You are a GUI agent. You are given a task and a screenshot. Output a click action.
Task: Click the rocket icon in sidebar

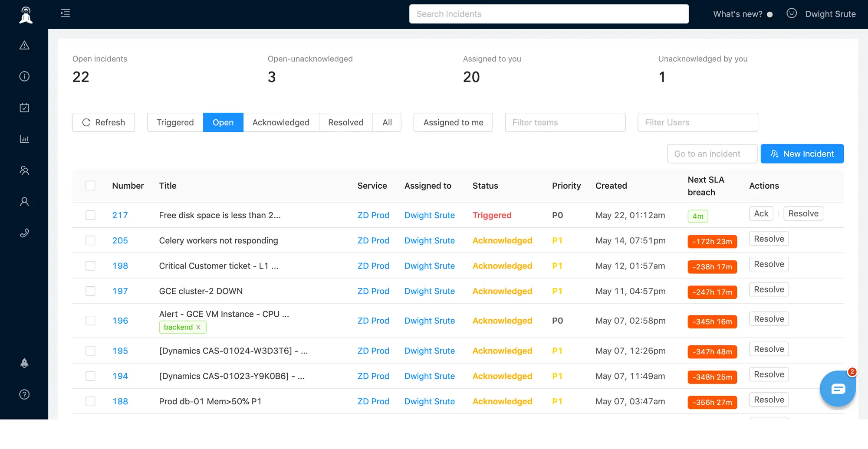(x=24, y=363)
